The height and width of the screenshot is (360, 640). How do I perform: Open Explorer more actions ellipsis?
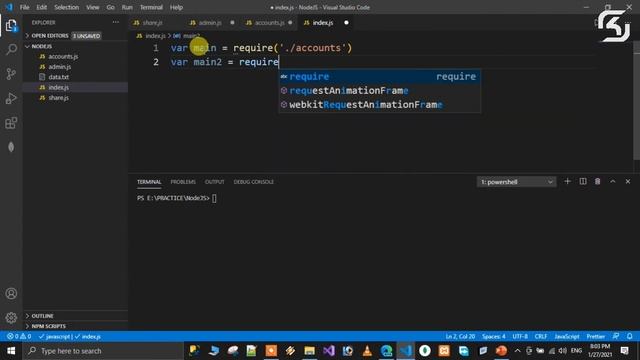[116, 22]
